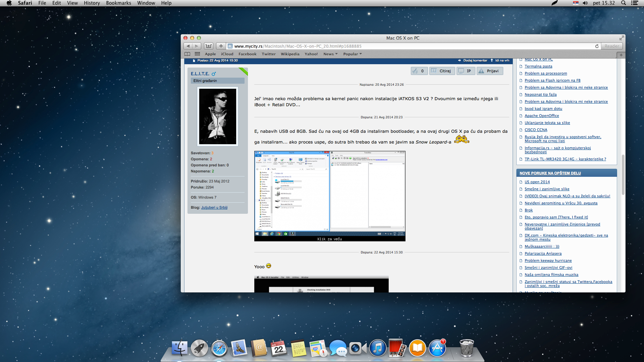Open App Store icon in Dock
This screenshot has width=644, height=362.
click(x=437, y=348)
